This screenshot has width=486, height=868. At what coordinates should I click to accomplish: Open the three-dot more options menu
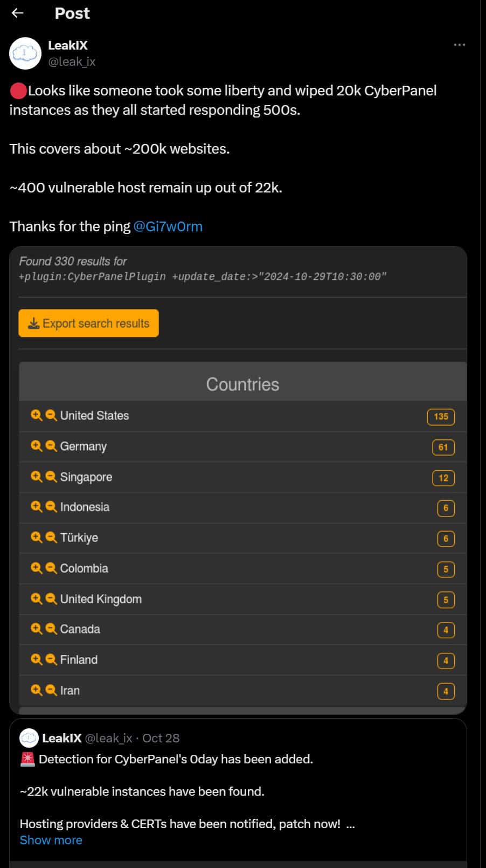(x=459, y=45)
